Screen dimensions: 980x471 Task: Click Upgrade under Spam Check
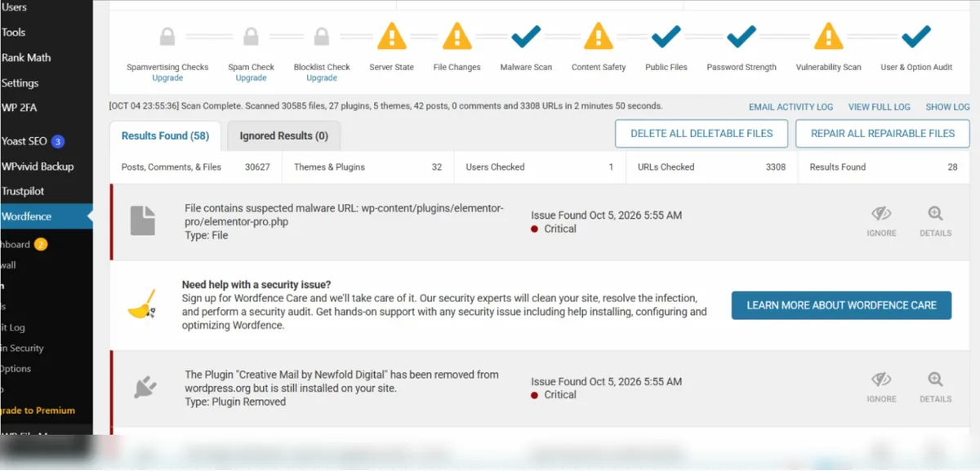(x=252, y=78)
